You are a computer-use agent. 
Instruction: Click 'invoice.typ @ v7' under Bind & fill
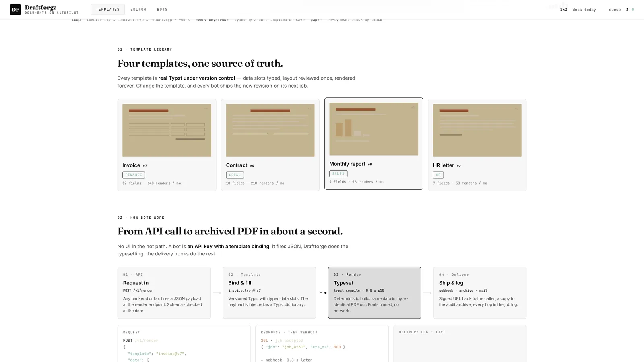(244, 290)
